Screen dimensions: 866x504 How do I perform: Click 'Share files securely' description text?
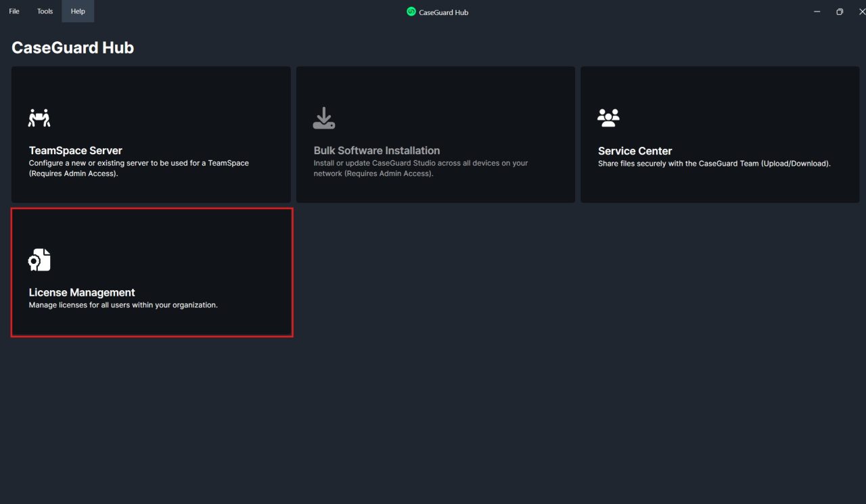714,164
